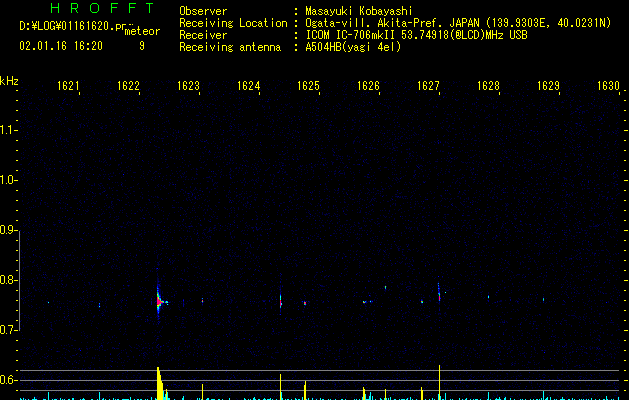Click the 1629 time axis marker
629x400 pixels.
[548, 86]
